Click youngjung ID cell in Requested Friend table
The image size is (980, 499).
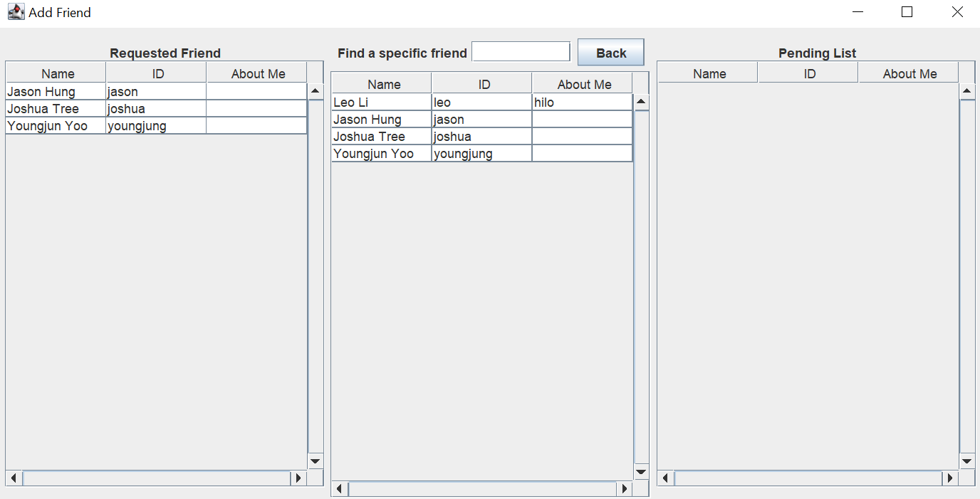point(156,126)
